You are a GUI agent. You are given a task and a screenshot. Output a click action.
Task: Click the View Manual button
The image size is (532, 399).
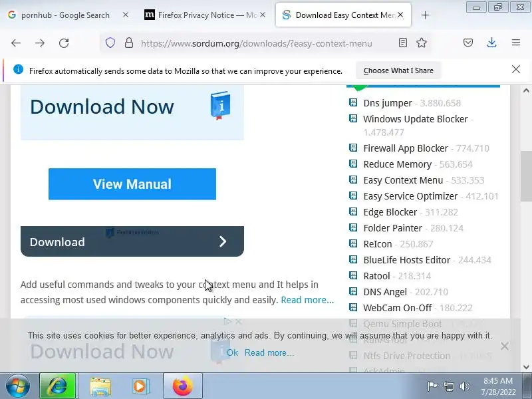(132, 184)
